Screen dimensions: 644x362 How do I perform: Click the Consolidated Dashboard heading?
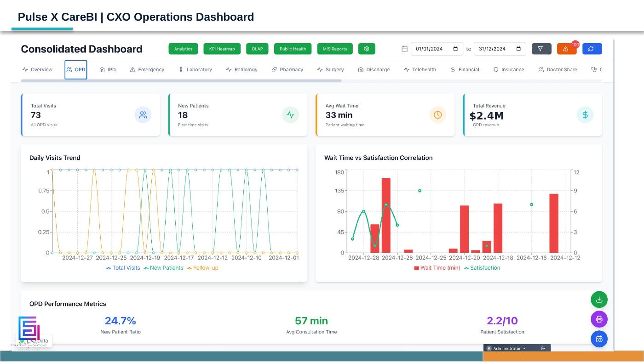(x=81, y=49)
